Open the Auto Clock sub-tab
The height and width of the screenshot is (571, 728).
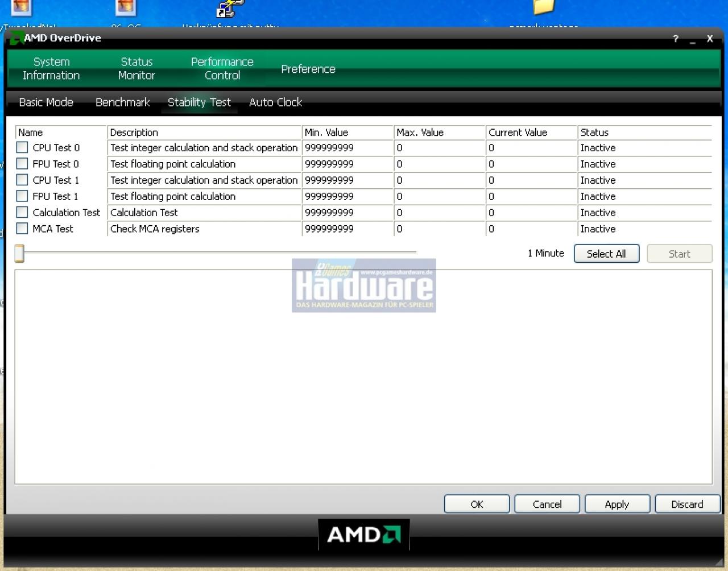[x=275, y=102]
